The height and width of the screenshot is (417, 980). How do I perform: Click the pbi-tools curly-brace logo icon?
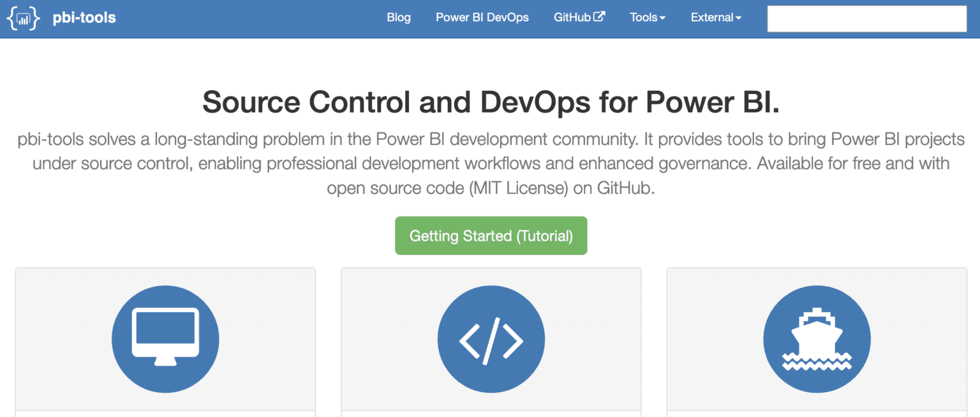tap(22, 18)
